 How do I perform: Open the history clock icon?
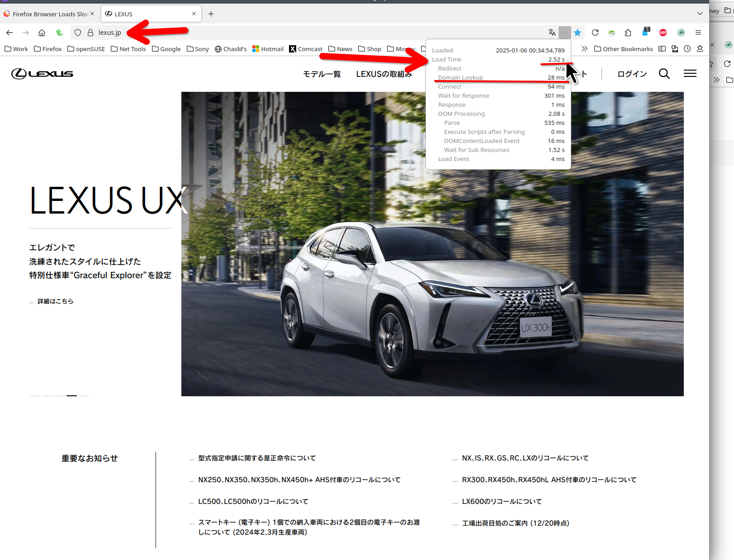[687, 49]
